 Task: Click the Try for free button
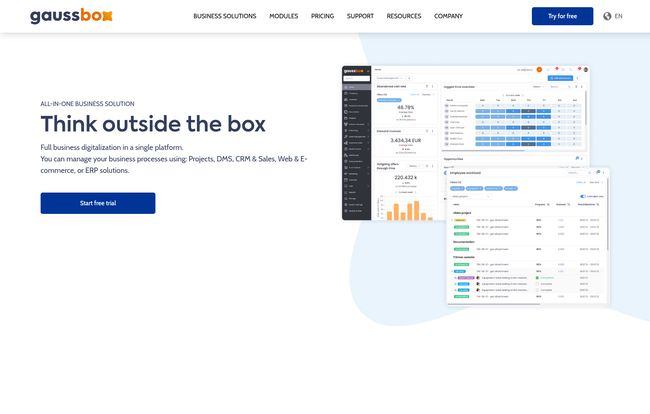point(562,16)
